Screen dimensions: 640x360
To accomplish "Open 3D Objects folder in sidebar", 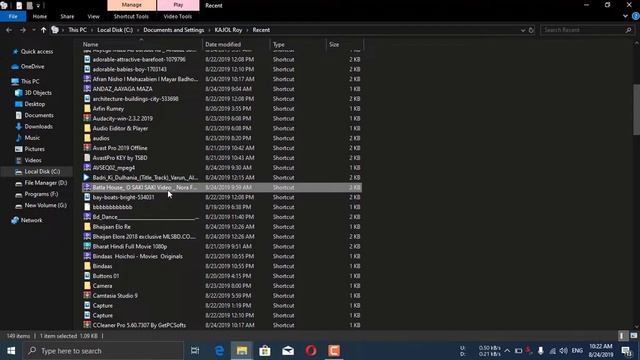I will 38,93.
